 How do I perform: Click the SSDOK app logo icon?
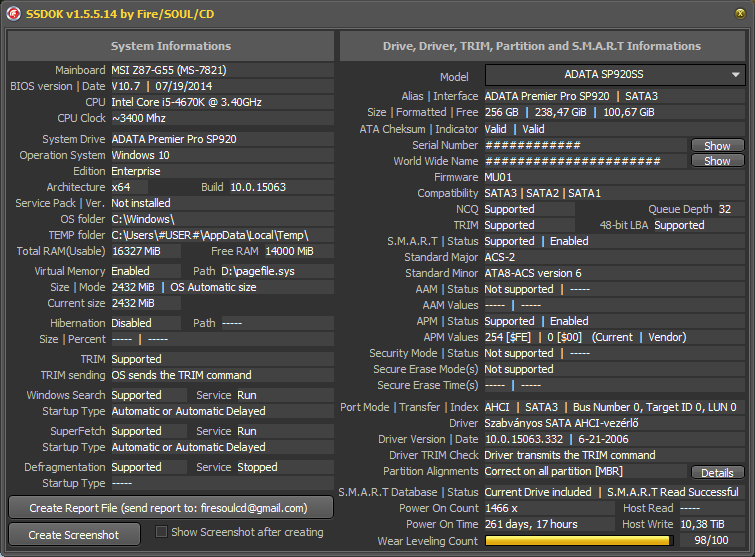click(x=13, y=13)
